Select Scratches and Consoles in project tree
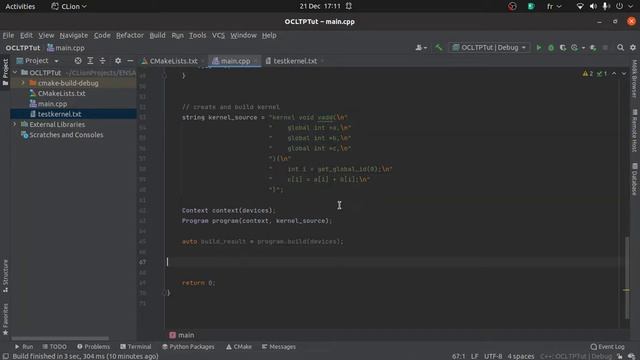 (62, 135)
